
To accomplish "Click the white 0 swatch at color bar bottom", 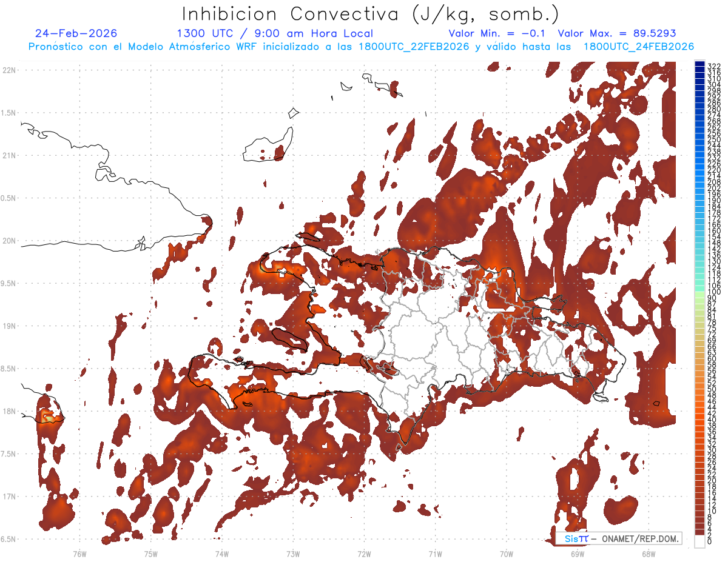I will [700, 541].
